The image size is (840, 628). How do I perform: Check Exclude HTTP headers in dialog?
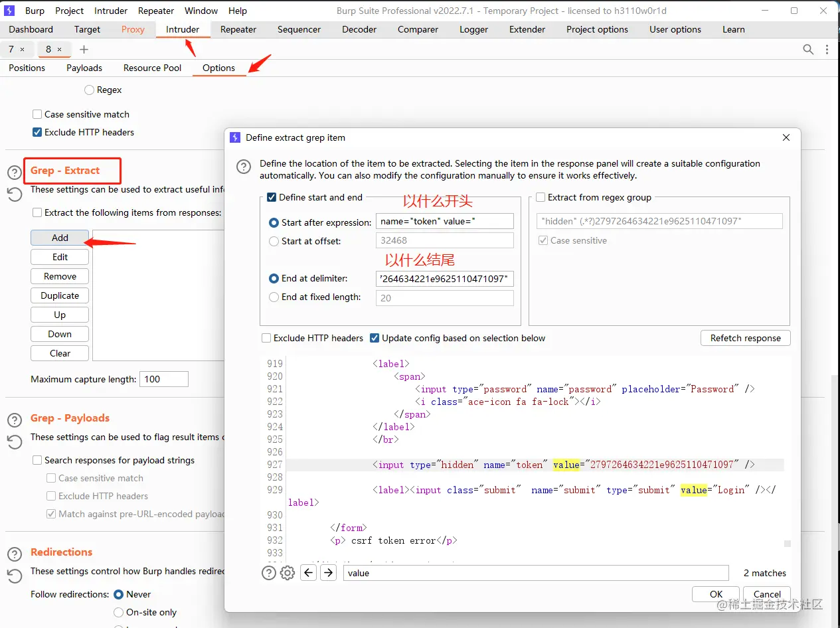(x=266, y=338)
